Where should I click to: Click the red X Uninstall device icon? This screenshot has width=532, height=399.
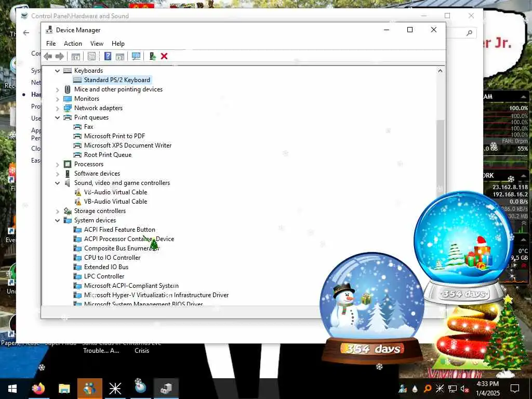coord(164,56)
